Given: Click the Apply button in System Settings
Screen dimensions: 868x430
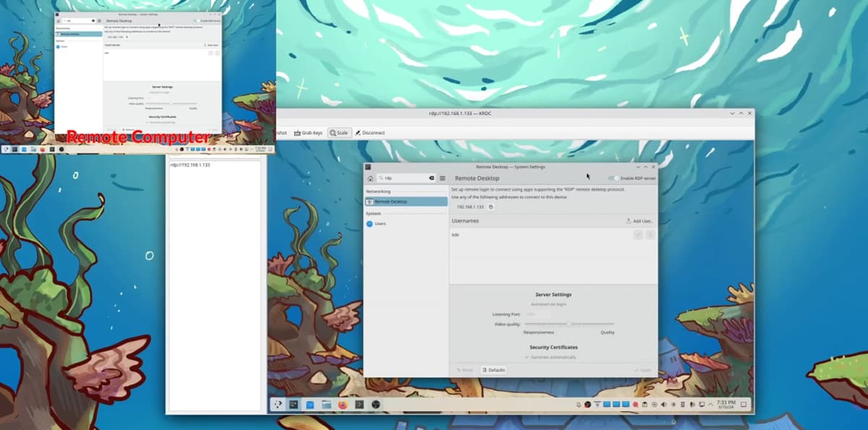Looking at the screenshot, I should (642, 370).
